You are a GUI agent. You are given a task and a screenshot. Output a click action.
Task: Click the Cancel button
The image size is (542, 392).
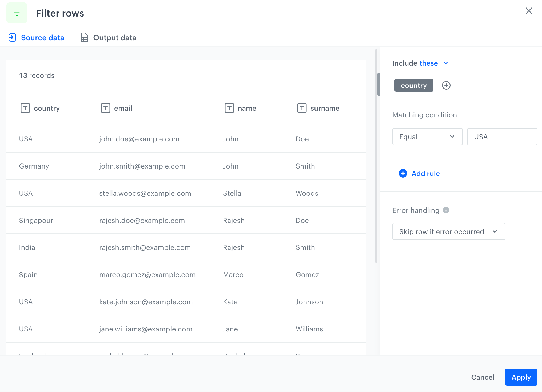483,377
